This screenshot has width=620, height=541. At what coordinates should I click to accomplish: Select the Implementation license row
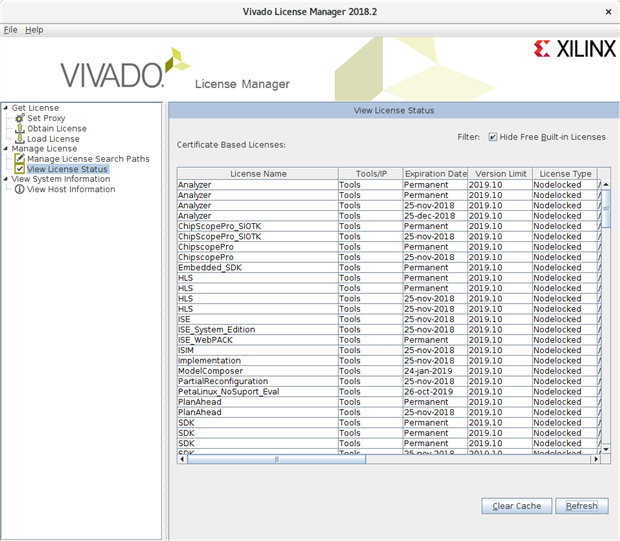(x=389, y=360)
